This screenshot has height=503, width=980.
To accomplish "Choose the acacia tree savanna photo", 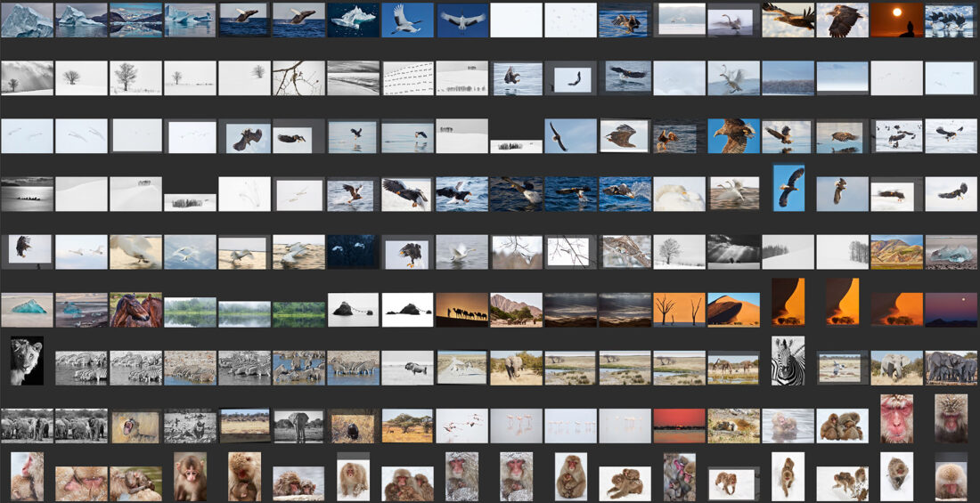I will point(407,426).
